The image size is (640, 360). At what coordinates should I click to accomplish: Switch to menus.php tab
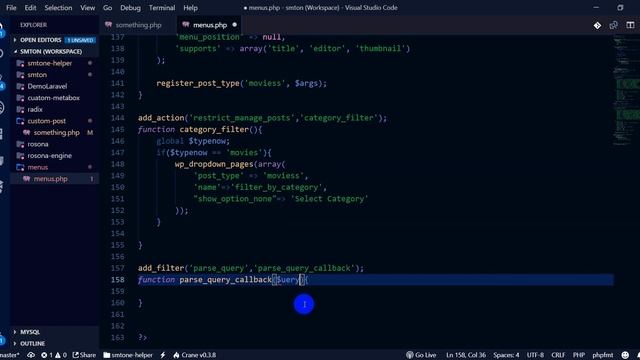tap(209, 25)
